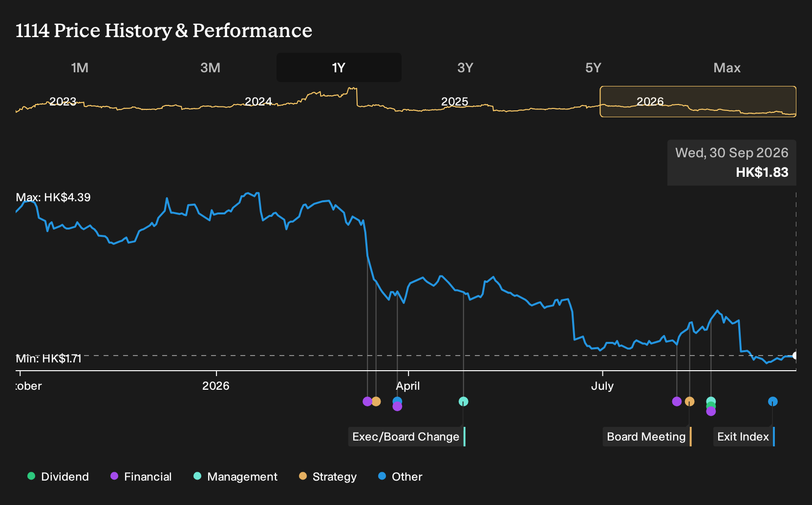Click the highlighted 2026 range selector in overview
The width and height of the screenshot is (812, 505).
point(698,102)
